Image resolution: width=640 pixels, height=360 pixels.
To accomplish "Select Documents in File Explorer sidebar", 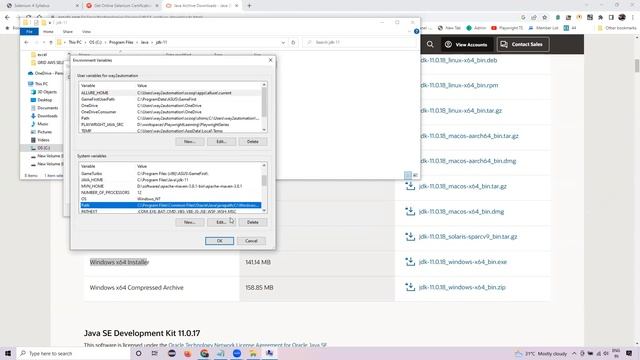I will point(44,108).
